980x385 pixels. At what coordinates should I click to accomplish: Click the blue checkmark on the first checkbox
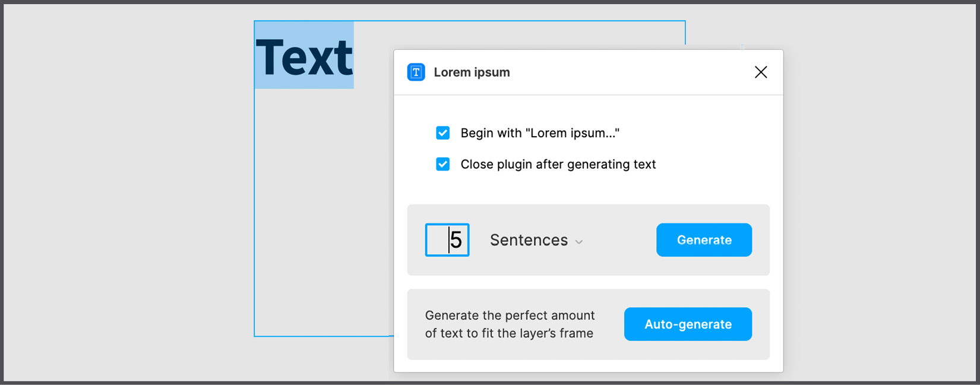coord(442,133)
